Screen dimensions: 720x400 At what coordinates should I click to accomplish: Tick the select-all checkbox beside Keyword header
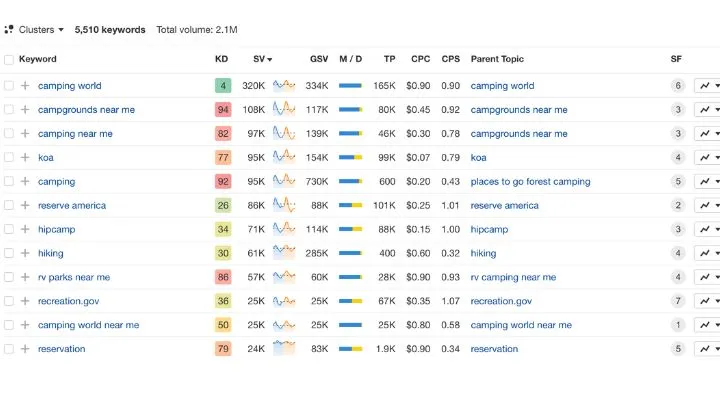pyautogui.click(x=9, y=60)
